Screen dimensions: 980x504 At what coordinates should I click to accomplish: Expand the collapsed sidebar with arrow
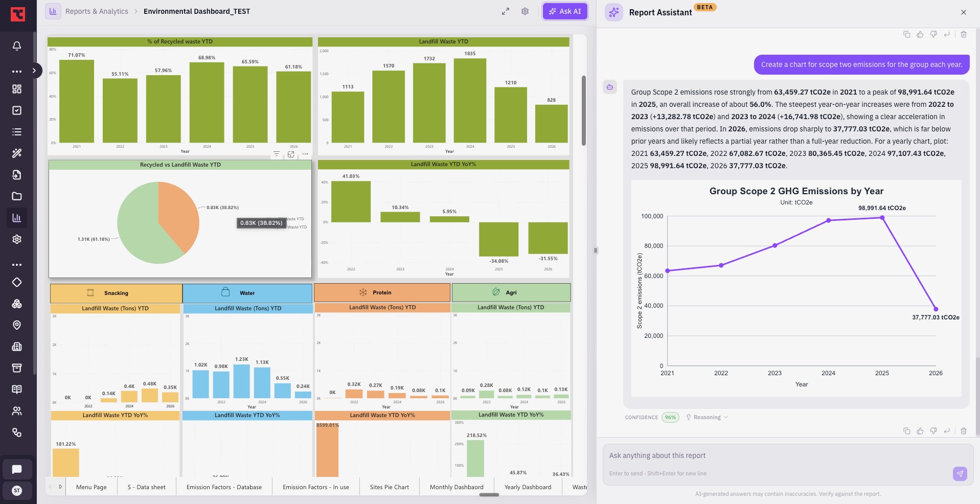pos(34,71)
